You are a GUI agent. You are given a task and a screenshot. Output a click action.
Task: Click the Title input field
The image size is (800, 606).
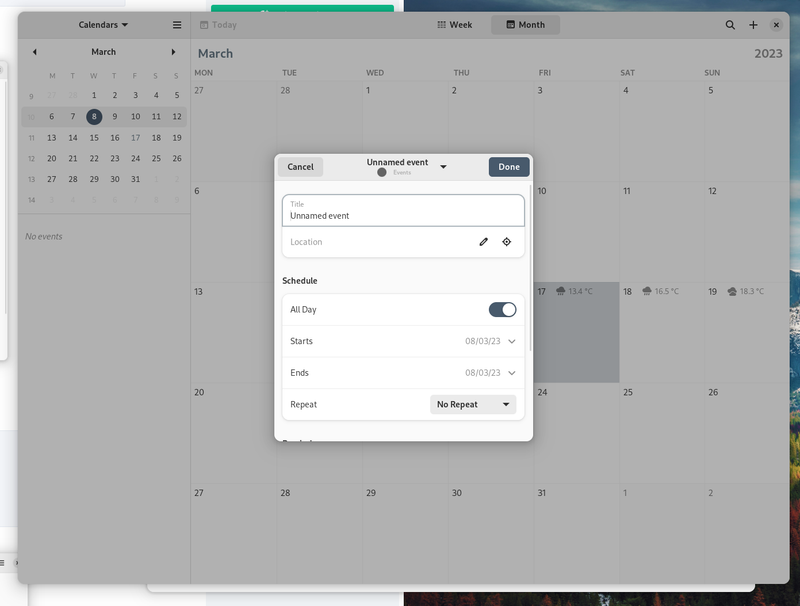(403, 210)
